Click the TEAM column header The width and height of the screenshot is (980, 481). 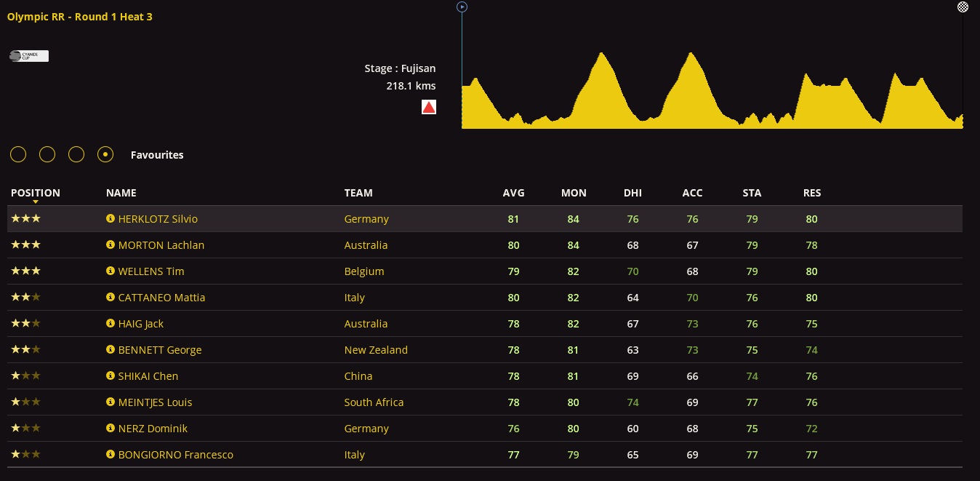[358, 193]
